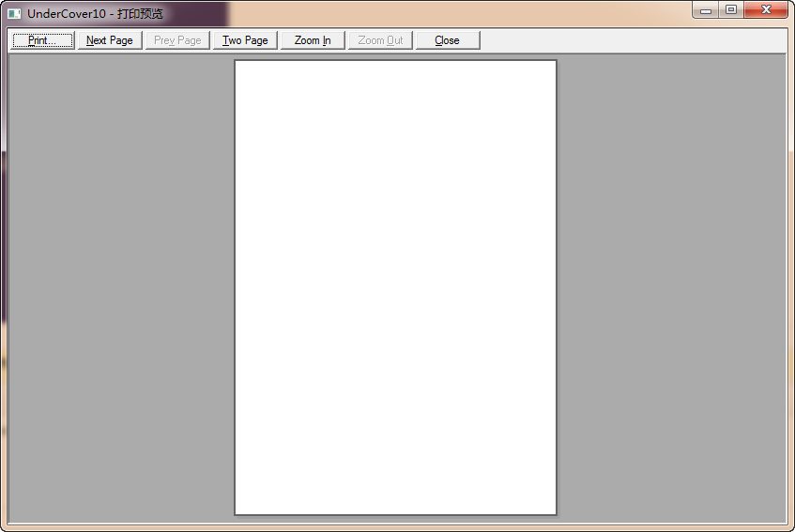
Task: Click the UnderCover10 title bar app icon
Action: coord(14,14)
